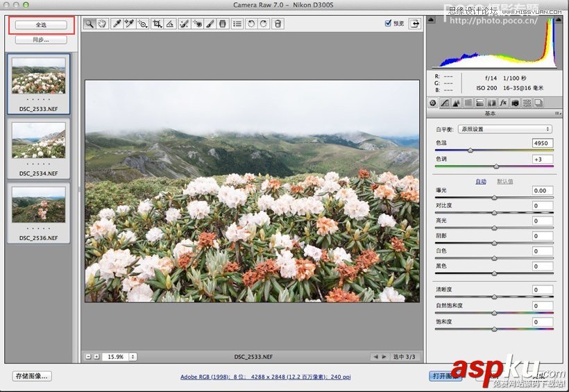
Task: Select the Zoom tool
Action: click(90, 24)
